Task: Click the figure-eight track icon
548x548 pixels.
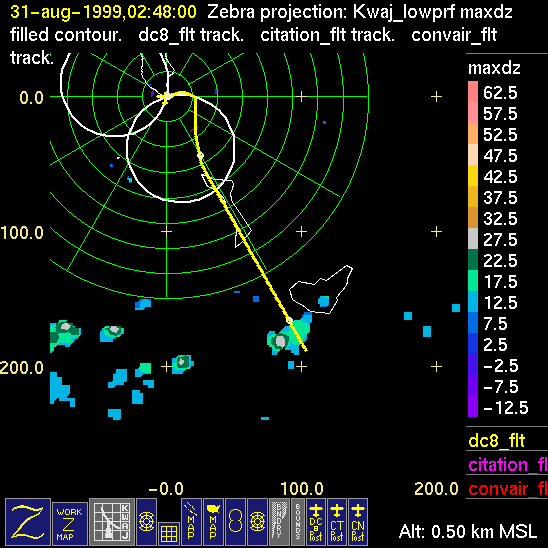Action: (235, 522)
